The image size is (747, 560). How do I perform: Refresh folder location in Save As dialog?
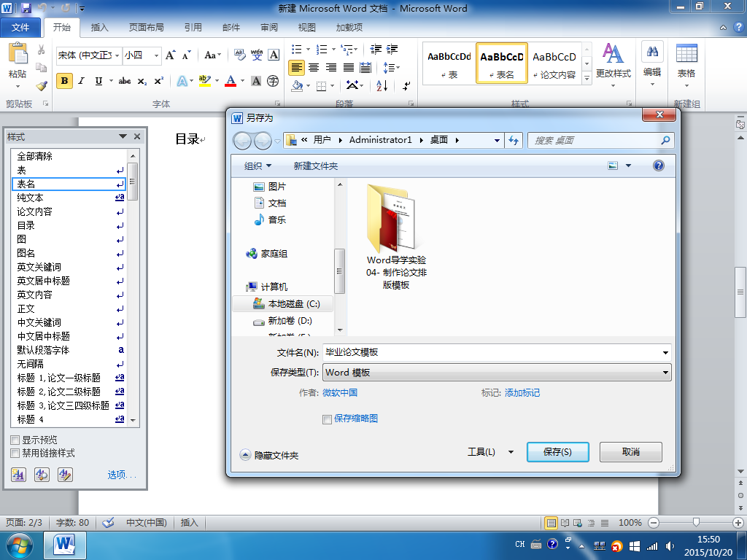point(514,140)
